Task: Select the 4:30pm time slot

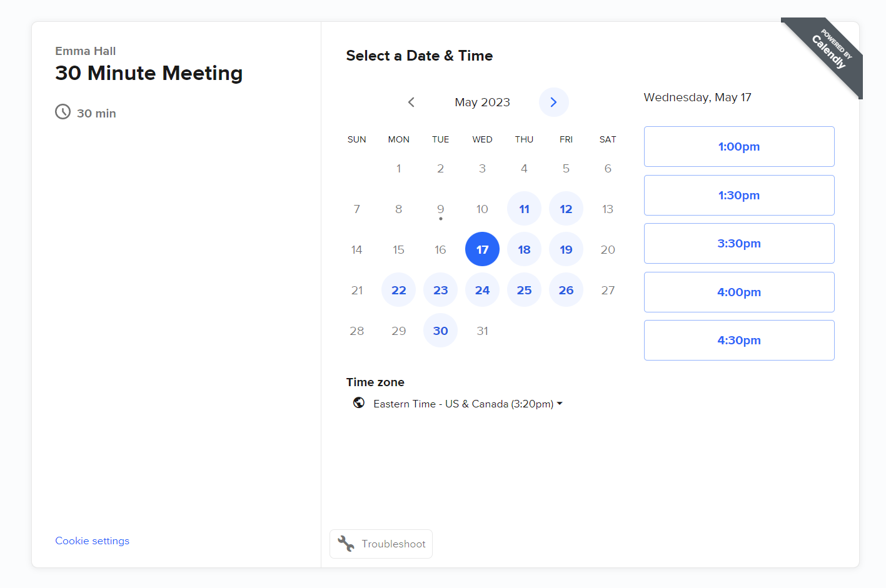Action: [x=738, y=340]
